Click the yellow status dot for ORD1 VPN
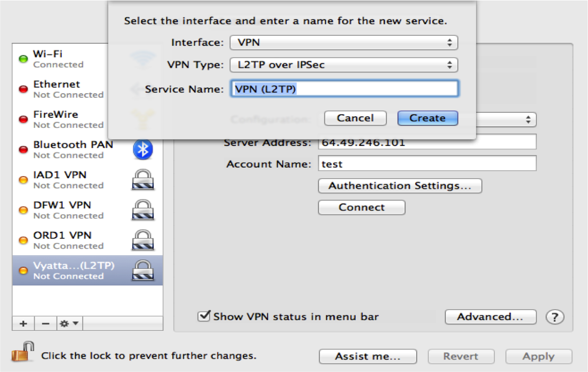Image resolution: width=588 pixels, height=372 pixels. (23, 240)
